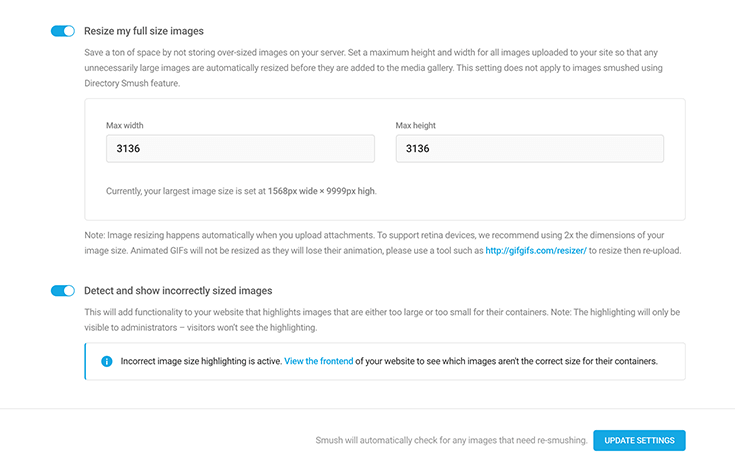Follow the View the frontend link

tap(319, 361)
